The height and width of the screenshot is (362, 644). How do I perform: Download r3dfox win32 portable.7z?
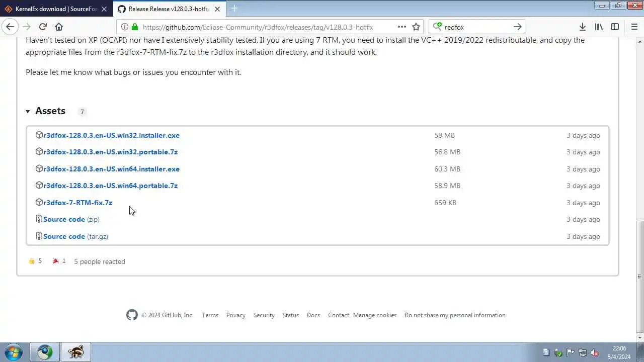pyautogui.click(x=110, y=152)
